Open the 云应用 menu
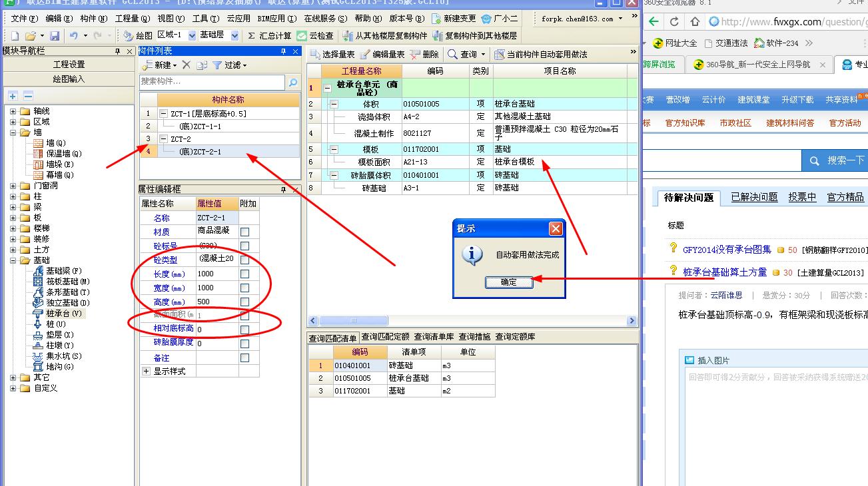 pos(238,19)
